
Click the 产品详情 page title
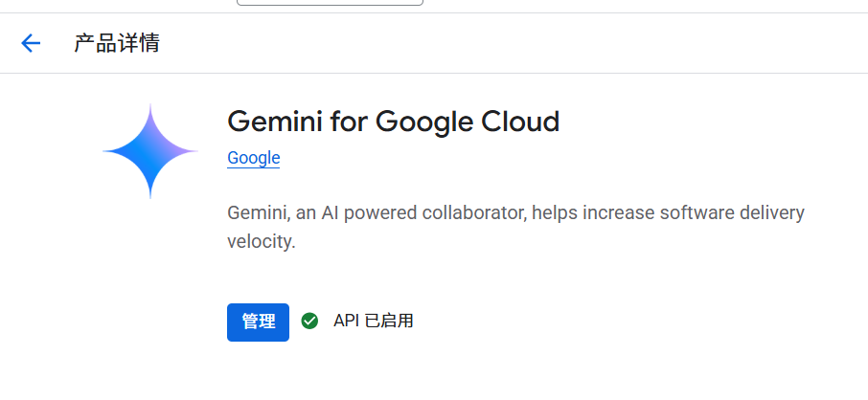[117, 43]
